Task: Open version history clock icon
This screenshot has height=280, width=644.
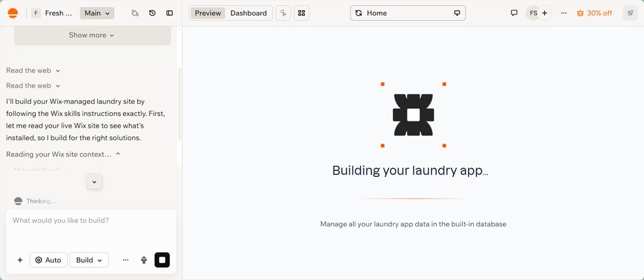Action: click(152, 13)
